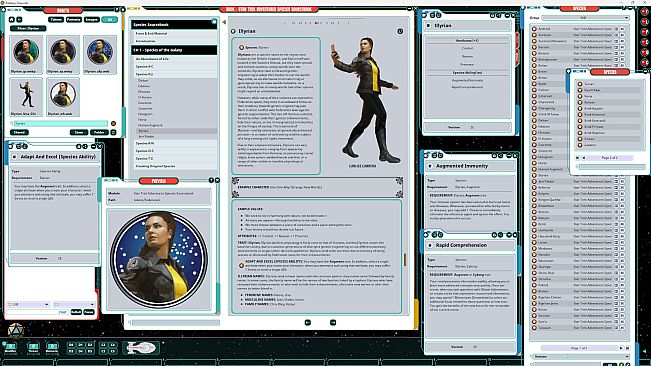This screenshot has height=366, width=651.
Task: Open the Folder button in Assets window
Action: point(99,132)
